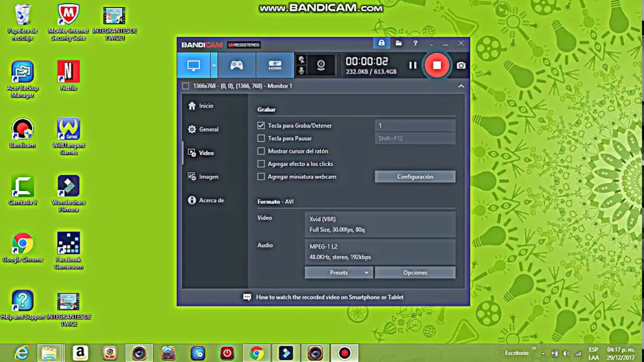Screen dimensions: 644x362
Task: Open the ESP LAA language indicator
Action: click(x=594, y=353)
